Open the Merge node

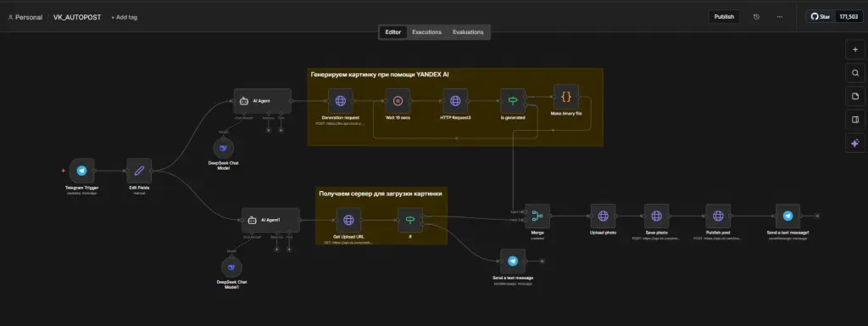(537, 216)
